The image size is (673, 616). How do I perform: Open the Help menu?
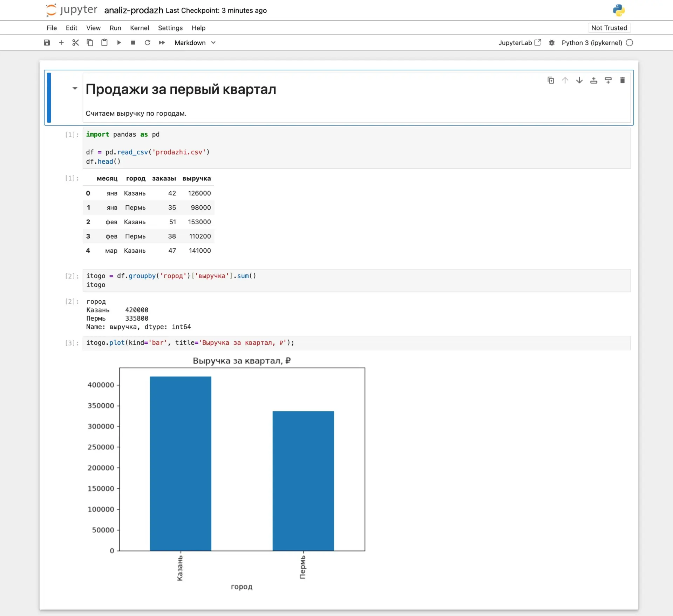[198, 28]
